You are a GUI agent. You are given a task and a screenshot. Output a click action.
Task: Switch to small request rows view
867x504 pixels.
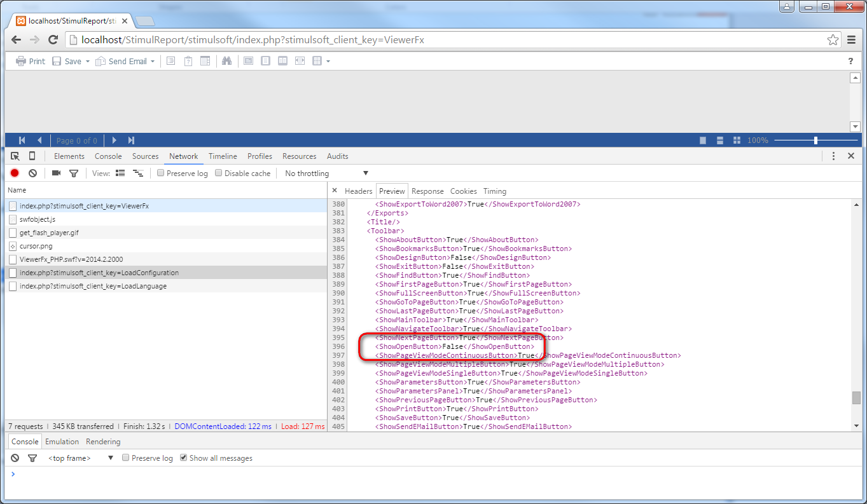(137, 174)
